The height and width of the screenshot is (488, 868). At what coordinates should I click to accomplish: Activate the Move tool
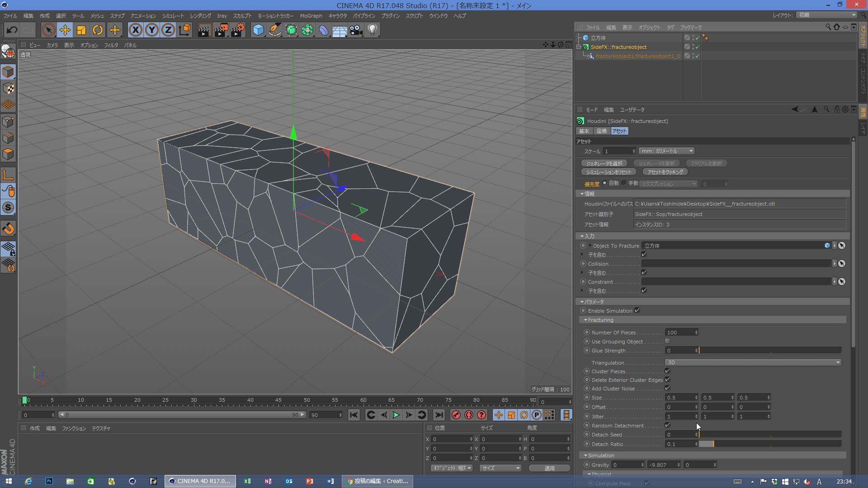coord(65,30)
